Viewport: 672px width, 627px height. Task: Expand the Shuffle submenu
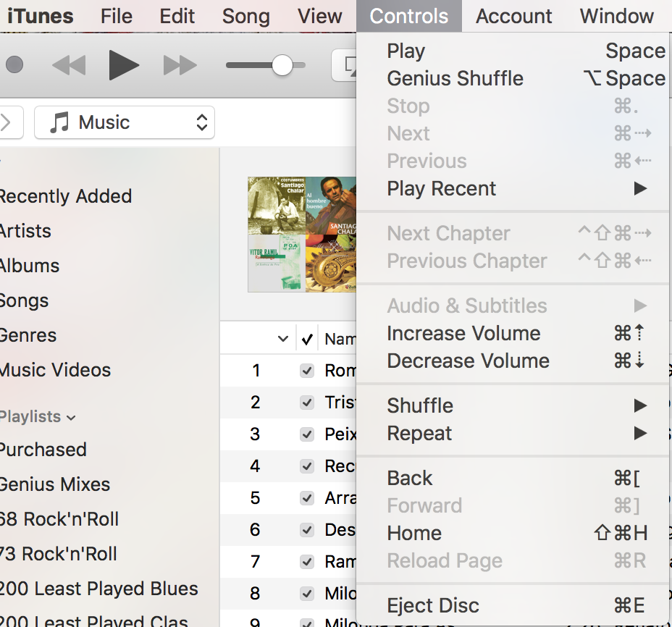point(513,405)
